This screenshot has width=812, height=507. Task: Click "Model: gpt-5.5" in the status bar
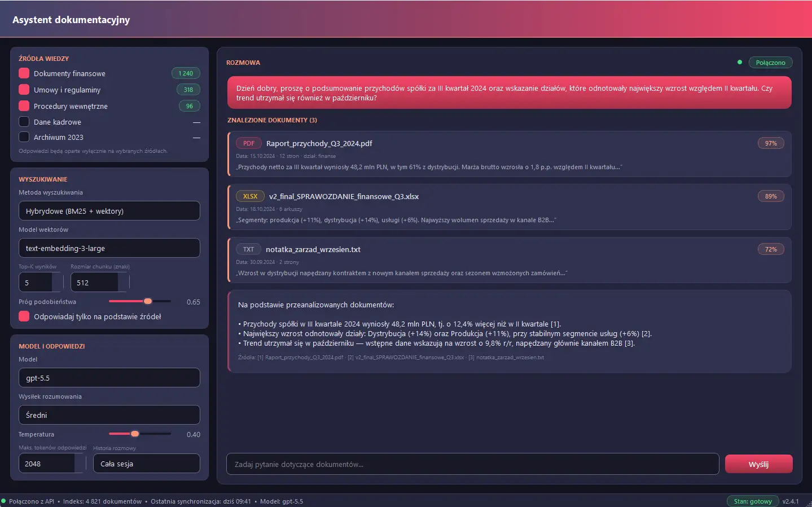[x=282, y=501]
